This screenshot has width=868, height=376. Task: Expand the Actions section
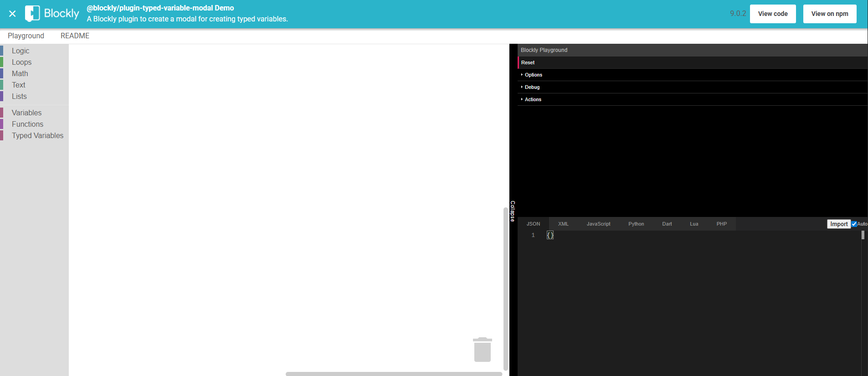tap(693, 99)
